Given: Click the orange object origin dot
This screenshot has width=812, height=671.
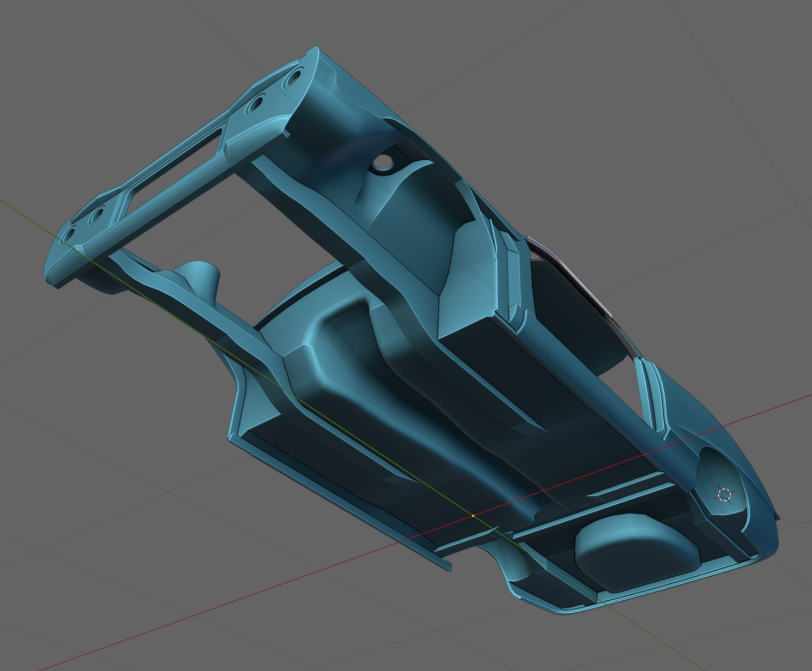Looking at the screenshot, I should tap(473, 516).
